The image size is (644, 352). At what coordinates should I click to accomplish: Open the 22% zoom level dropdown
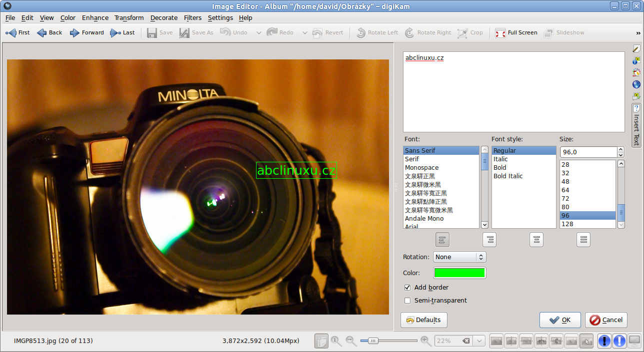pos(479,341)
